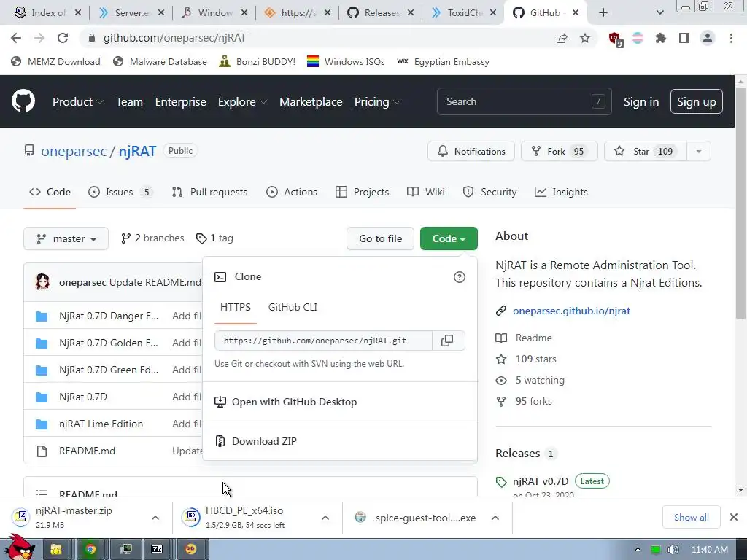Image resolution: width=747 pixels, height=560 pixels.
Task: Open the browser tab search chevron
Action: point(659,13)
